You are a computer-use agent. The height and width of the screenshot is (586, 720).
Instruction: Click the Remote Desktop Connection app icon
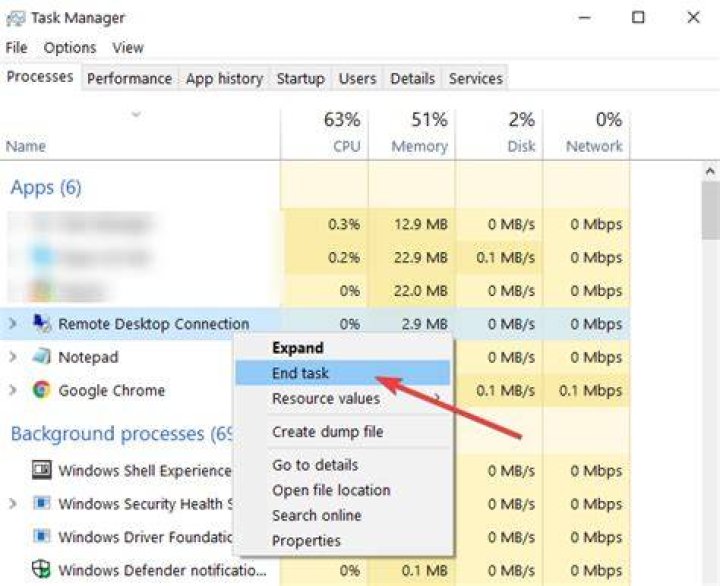tap(42, 323)
